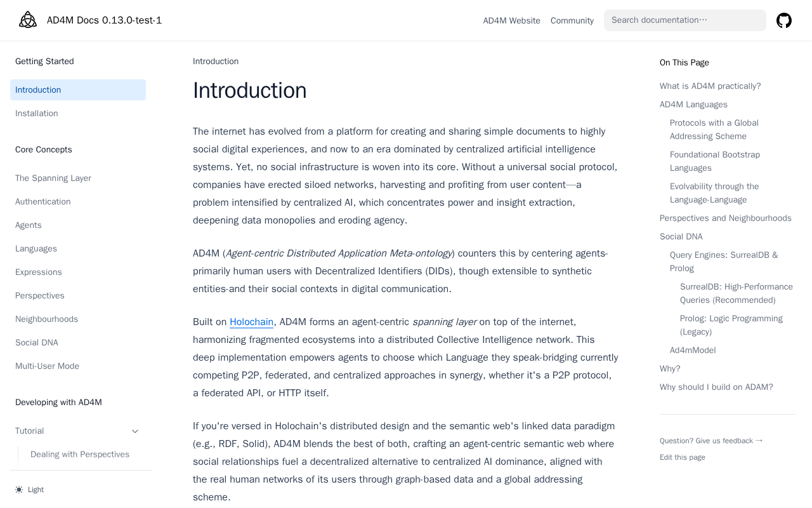The width and height of the screenshot is (812, 508).
Task: Open the Dealing with Perspectives page
Action: coord(80,455)
